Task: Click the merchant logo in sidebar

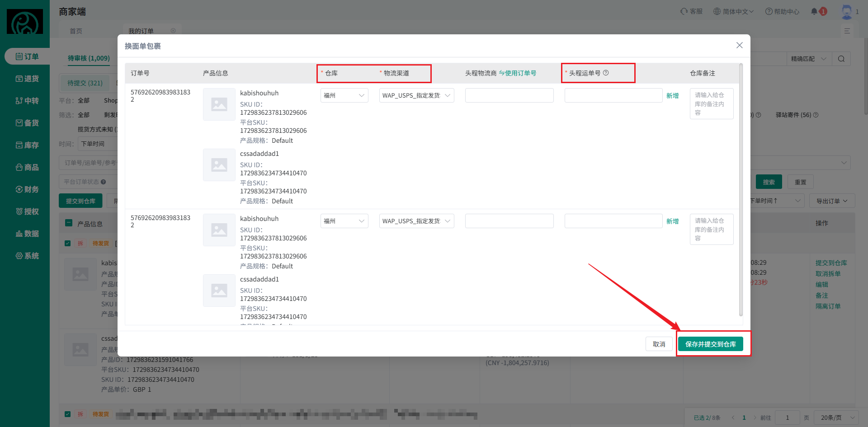Action: 25,21
